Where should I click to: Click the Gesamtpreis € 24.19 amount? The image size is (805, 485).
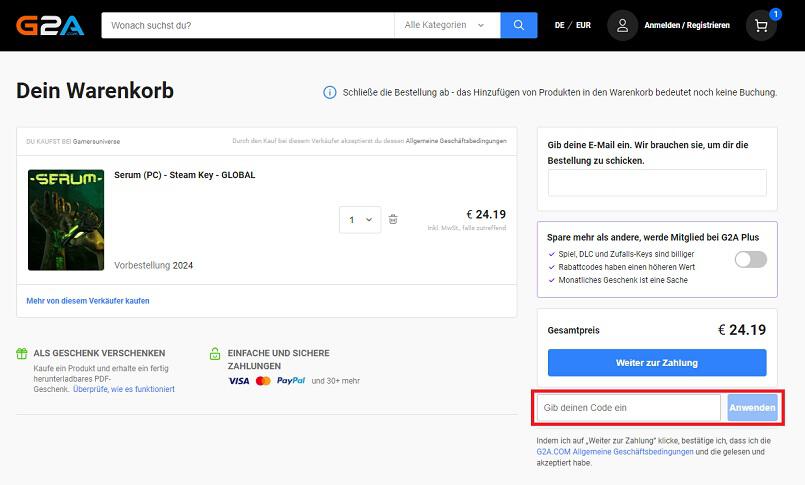click(742, 329)
